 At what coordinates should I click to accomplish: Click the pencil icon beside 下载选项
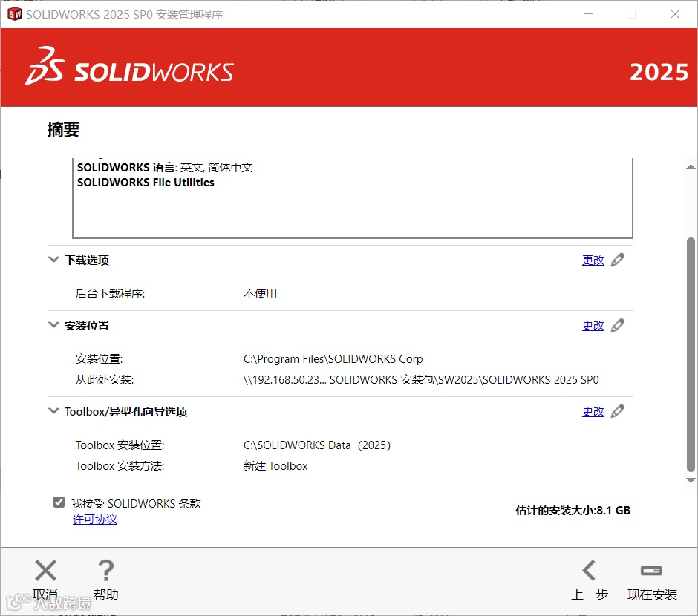[617, 261]
